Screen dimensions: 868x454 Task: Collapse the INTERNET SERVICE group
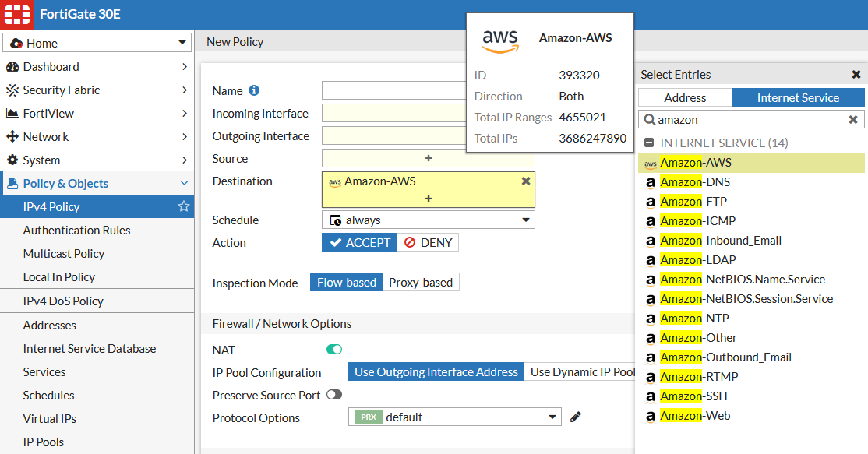(x=648, y=143)
